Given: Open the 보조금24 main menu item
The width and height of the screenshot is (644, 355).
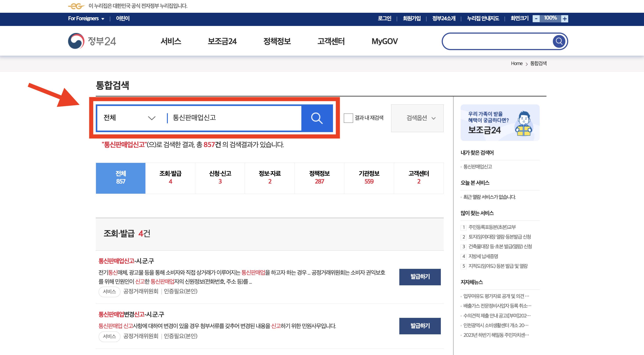Looking at the screenshot, I should coord(222,41).
